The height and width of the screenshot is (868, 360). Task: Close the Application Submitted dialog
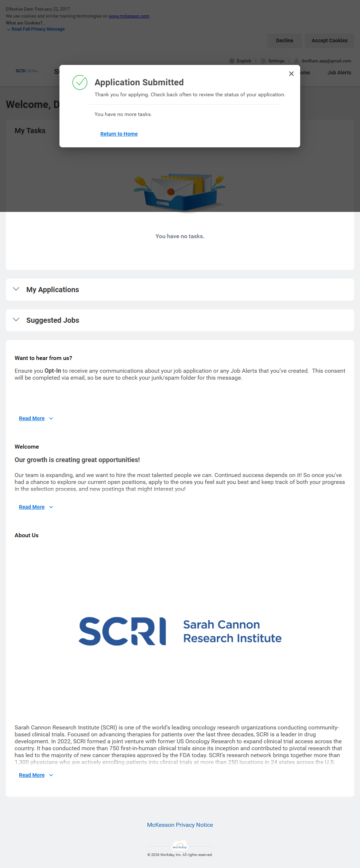(291, 74)
